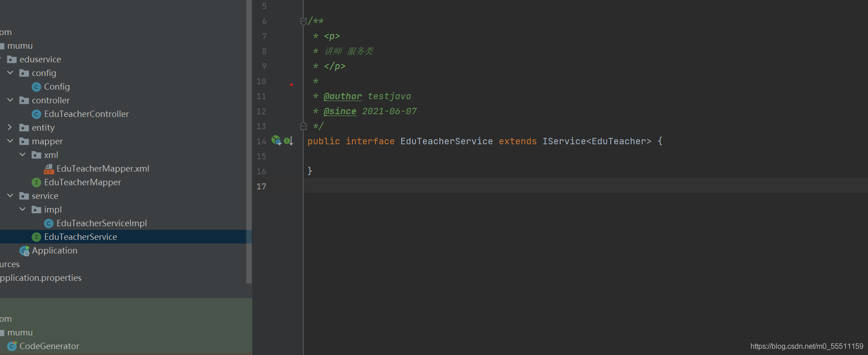
Task: Select Config in the project tree
Action: tap(57, 86)
